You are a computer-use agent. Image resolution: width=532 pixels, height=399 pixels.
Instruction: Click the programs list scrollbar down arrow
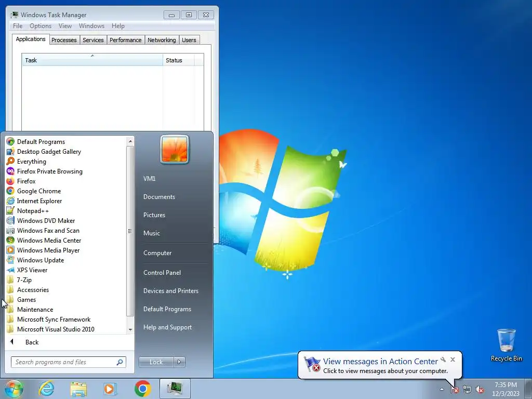130,330
